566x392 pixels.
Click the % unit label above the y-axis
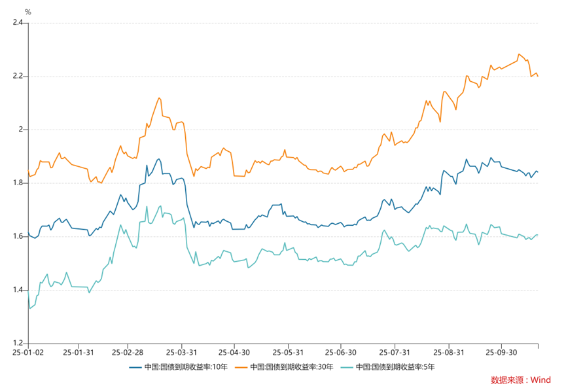[27, 12]
